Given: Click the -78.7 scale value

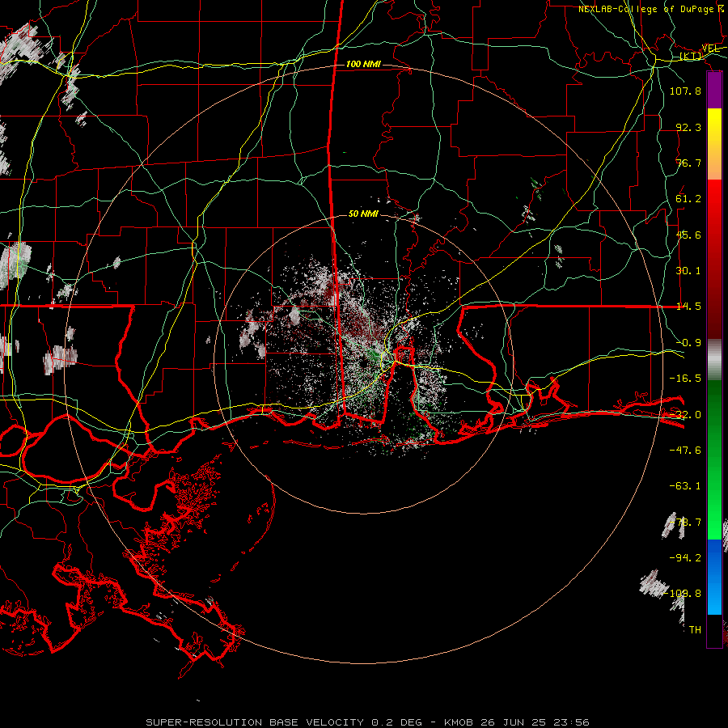Looking at the screenshot, I should click(685, 523).
